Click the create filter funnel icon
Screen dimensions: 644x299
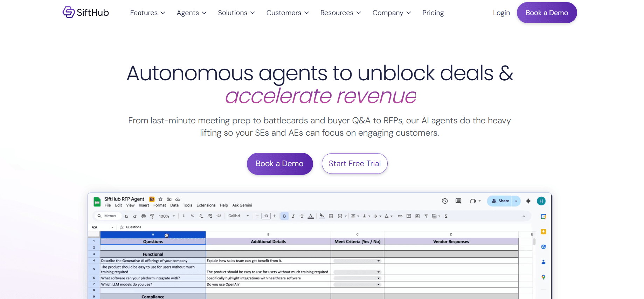click(426, 216)
